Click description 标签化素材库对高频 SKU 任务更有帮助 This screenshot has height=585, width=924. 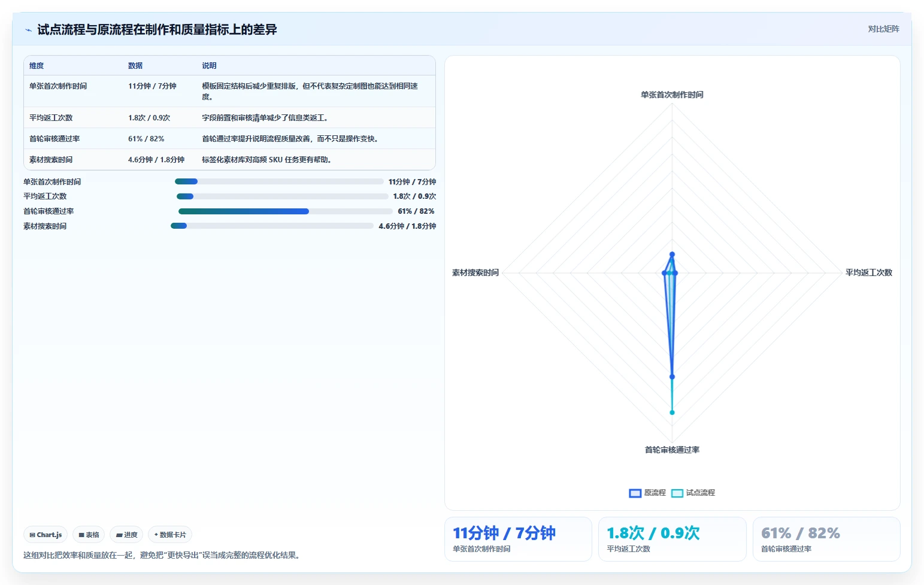[x=267, y=160]
